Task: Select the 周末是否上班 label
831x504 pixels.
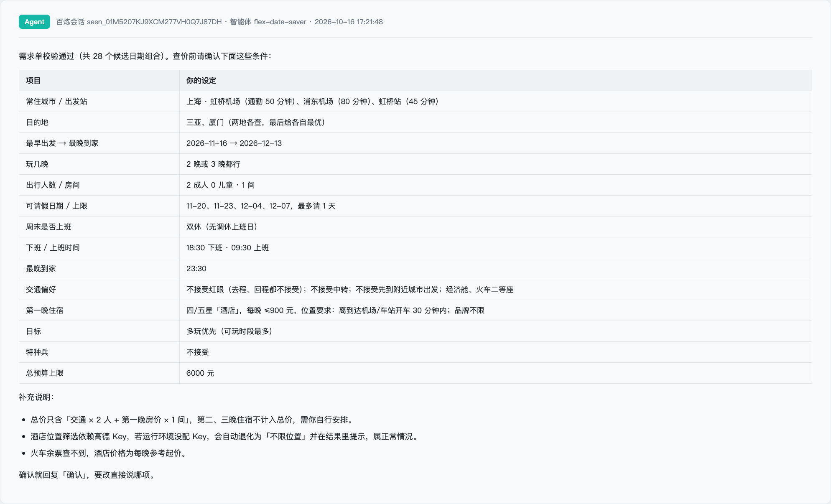Action: [x=48, y=227]
